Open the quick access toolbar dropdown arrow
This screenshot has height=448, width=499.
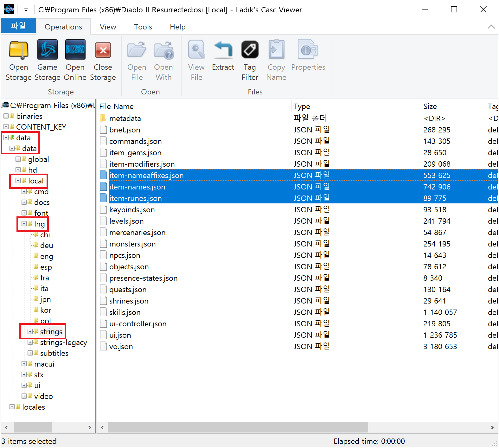click(26, 10)
